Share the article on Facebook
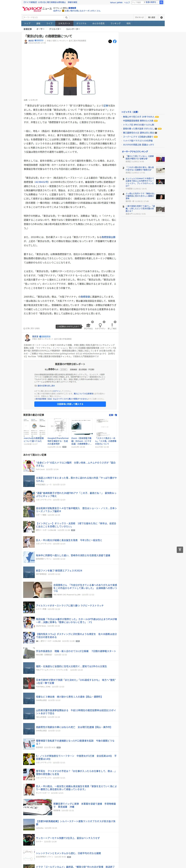 tap(115, 41)
